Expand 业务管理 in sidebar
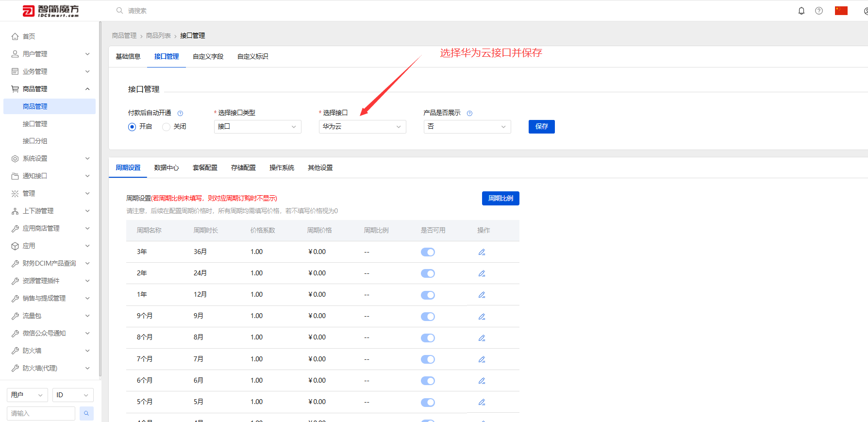 tap(50, 71)
